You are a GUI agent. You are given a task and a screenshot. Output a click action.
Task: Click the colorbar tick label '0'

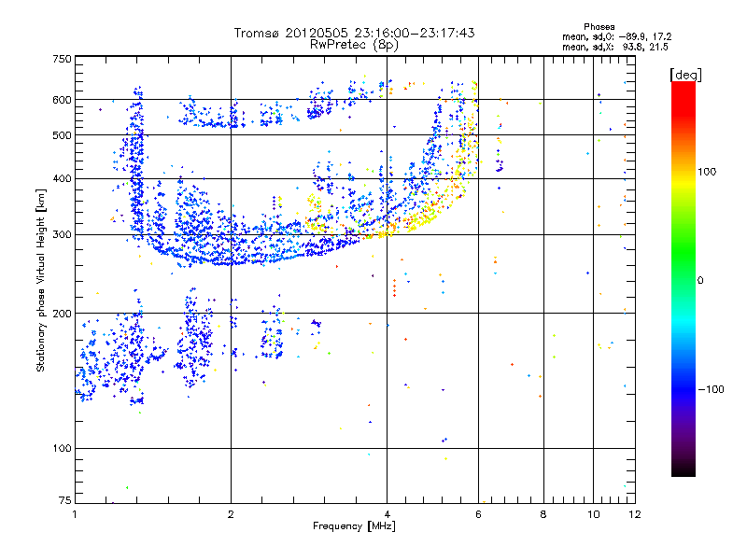(700, 281)
